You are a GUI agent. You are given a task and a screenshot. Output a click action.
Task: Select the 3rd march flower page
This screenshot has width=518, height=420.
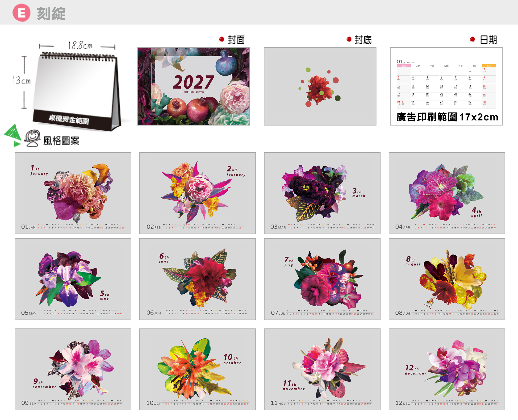coord(322,193)
